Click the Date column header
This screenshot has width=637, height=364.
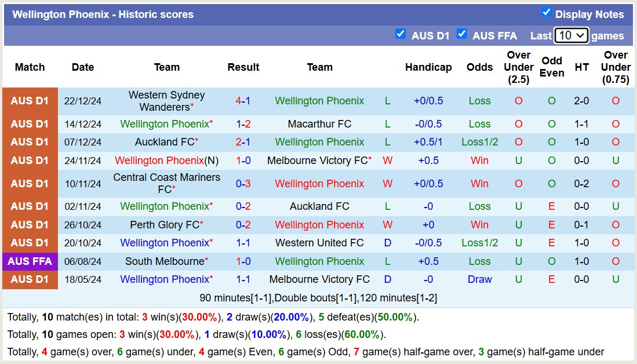click(82, 67)
